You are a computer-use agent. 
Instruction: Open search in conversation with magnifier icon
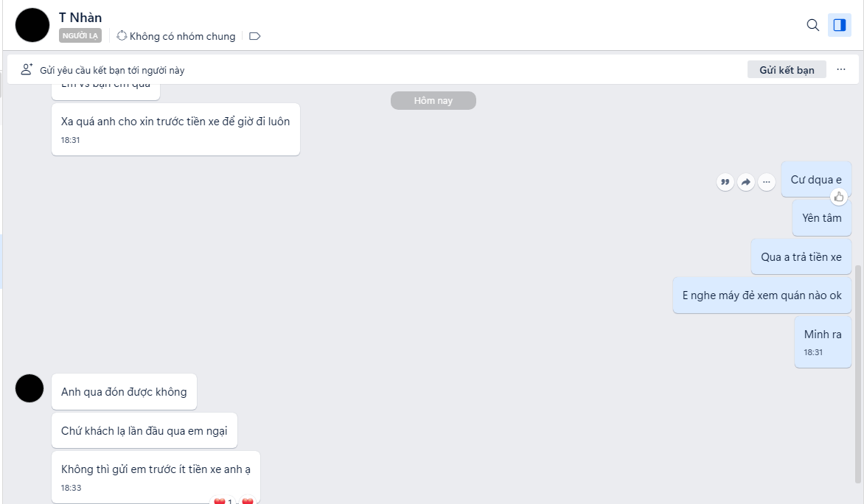[812, 25]
